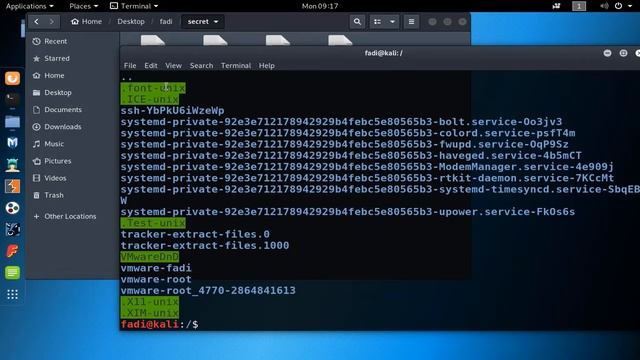Open Pictures in the sidebar
Screen dimensions: 640x360
[51, 161]
